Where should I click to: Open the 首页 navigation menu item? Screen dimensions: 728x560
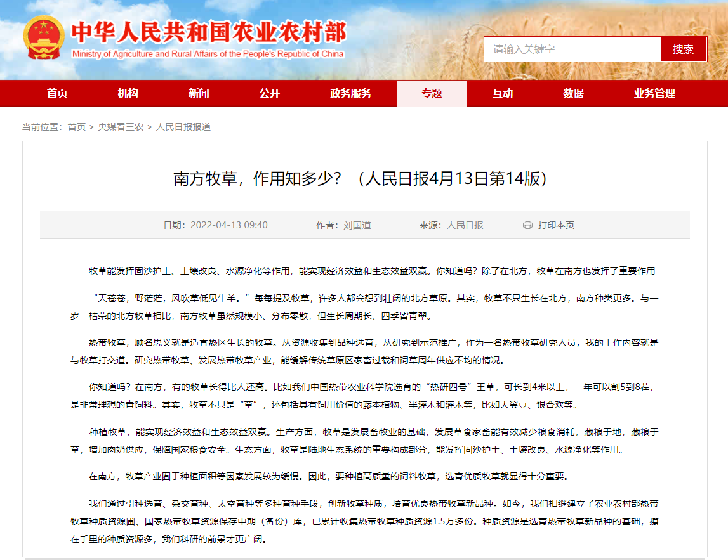[57, 93]
